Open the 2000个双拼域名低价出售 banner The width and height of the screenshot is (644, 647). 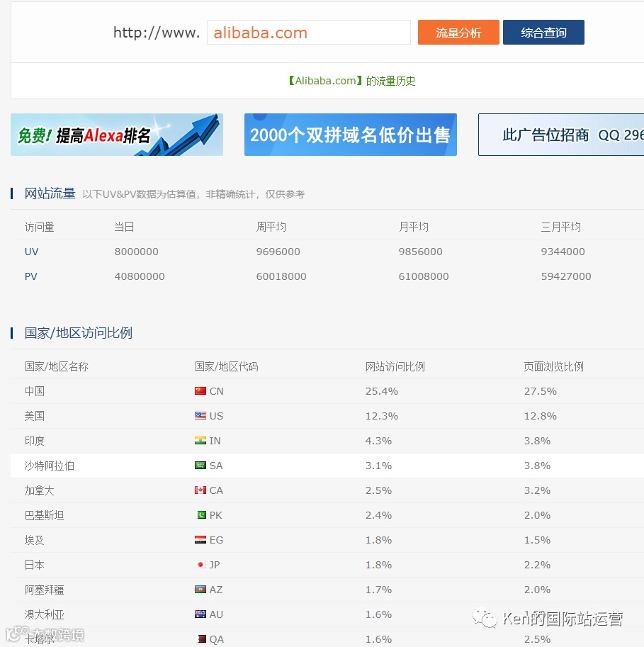[350, 135]
